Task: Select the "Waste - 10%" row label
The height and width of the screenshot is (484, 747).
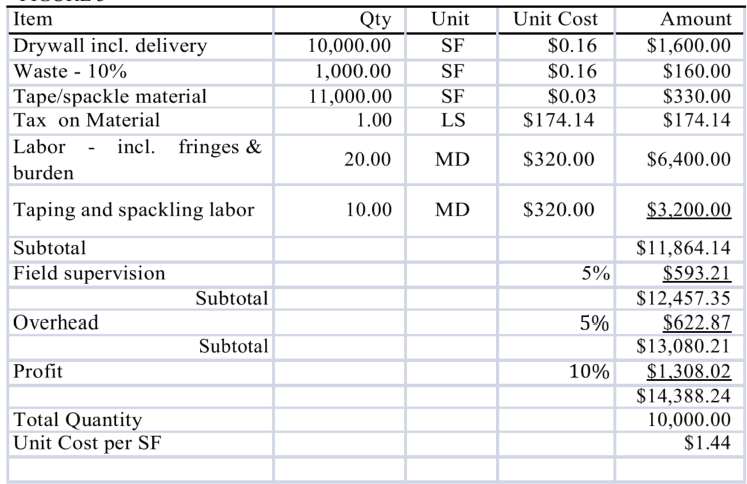Action: pos(67,70)
